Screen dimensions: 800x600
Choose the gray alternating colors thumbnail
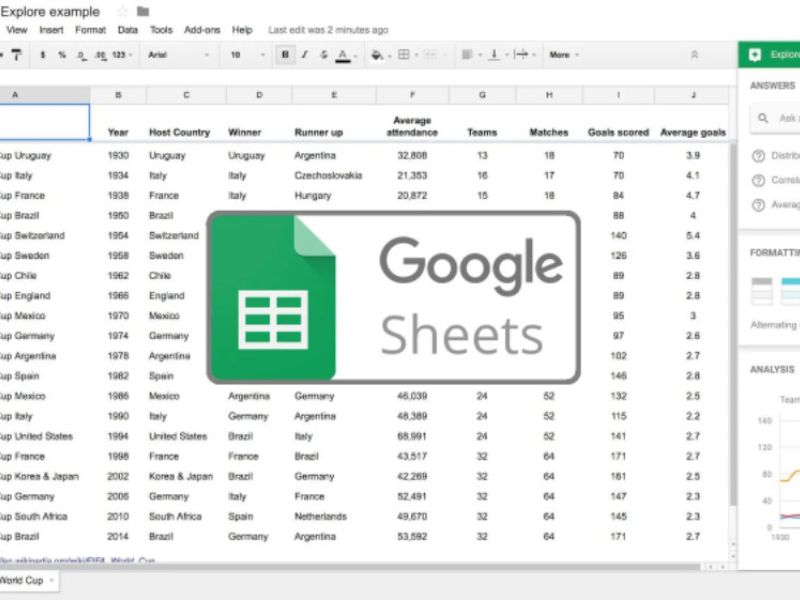point(762,291)
